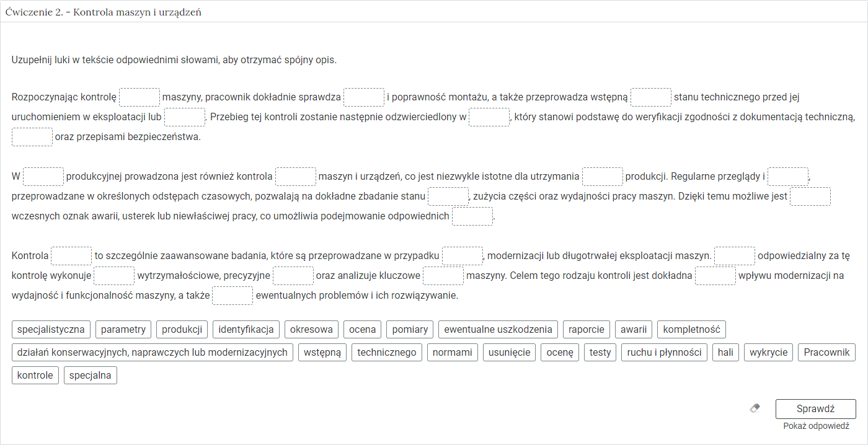
Task: Pick the 'parametry' word tile
Action: point(123,329)
